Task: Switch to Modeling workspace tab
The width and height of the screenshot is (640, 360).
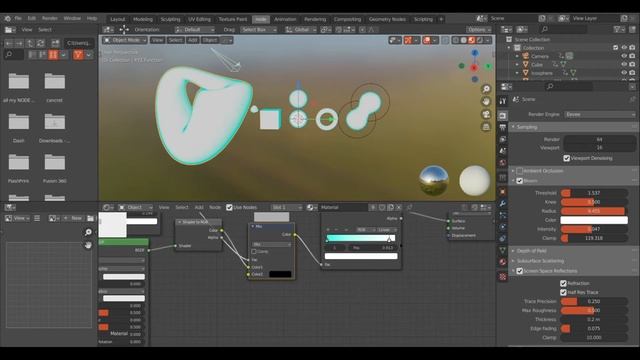Action: coord(143,19)
